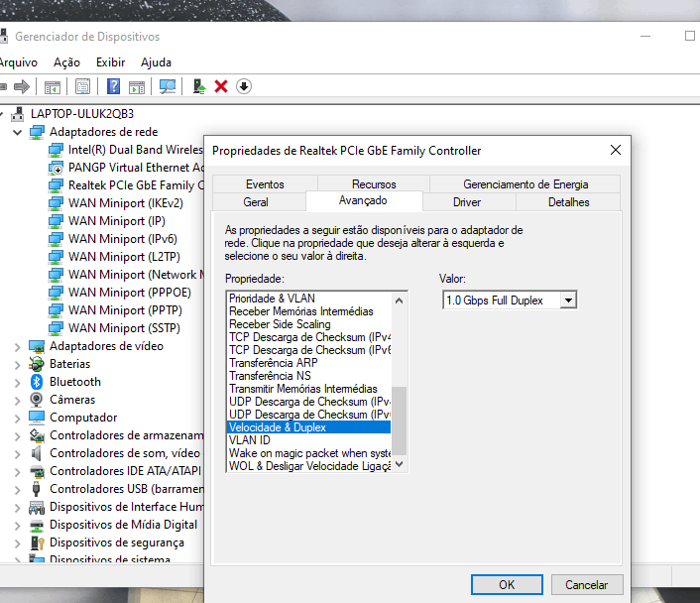Select WAN Miniport (PPPOE) adapter
700x603 pixels.
coord(130,293)
